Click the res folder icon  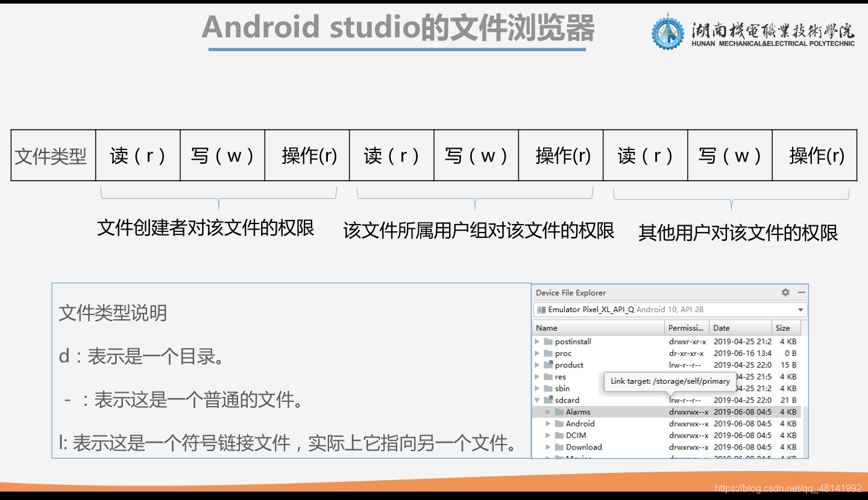pos(548,377)
